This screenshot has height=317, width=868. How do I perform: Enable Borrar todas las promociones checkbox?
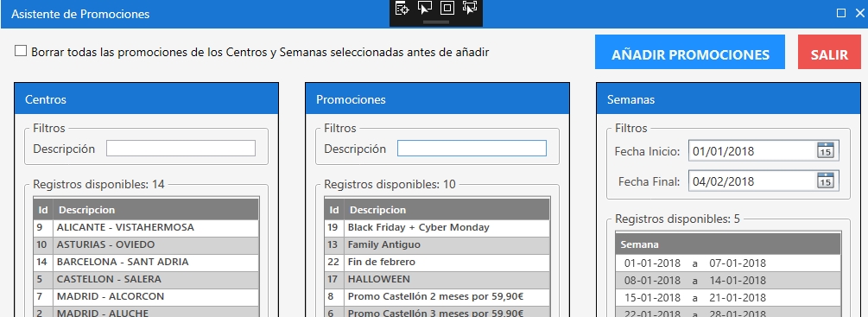tap(21, 51)
